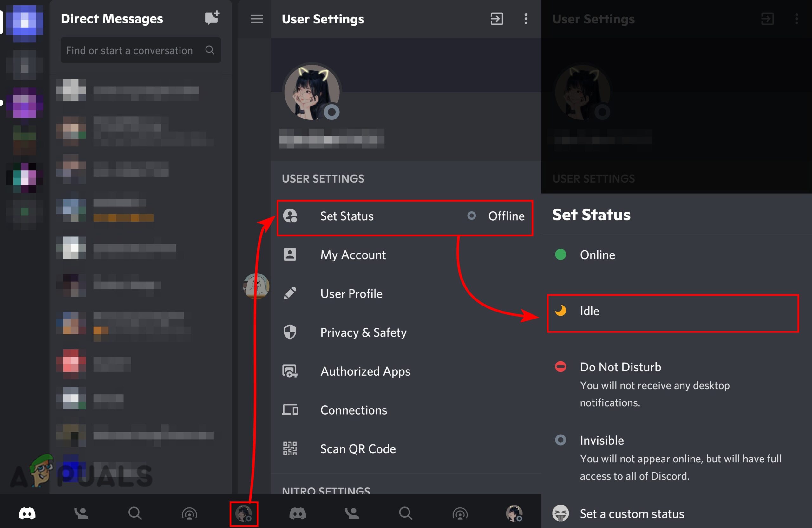Viewport: 812px width, 528px height.
Task: Switch status to Invisible
Action: (x=602, y=441)
